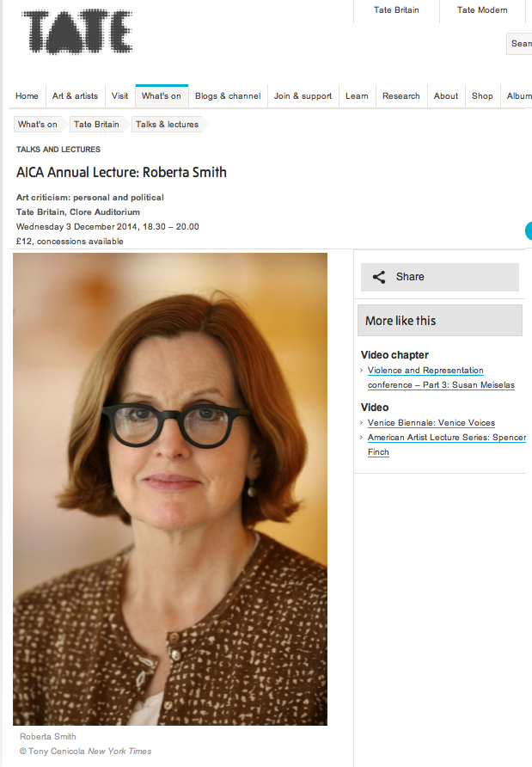Click the Talks & lectures breadcrumb
Image resolution: width=532 pixels, height=767 pixels.
click(x=168, y=124)
